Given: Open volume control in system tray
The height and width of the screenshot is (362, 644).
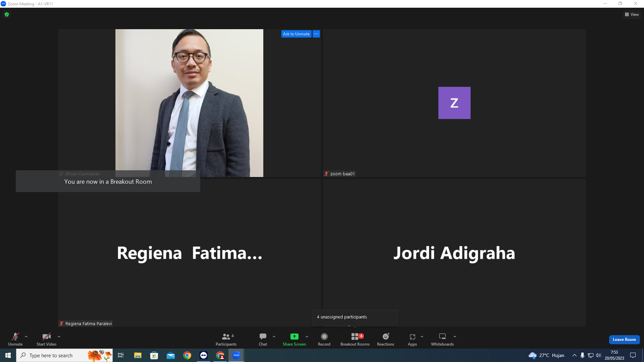Looking at the screenshot, I should [598, 355].
